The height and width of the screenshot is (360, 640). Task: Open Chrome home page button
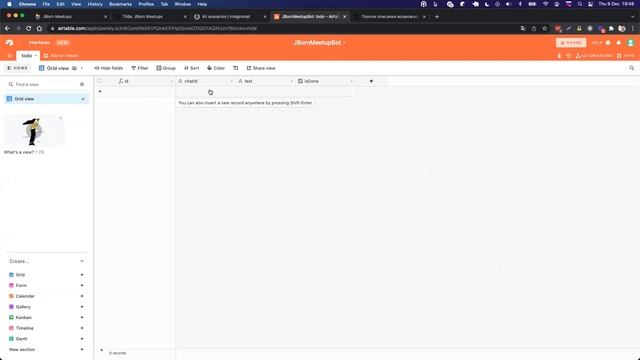(x=39, y=29)
